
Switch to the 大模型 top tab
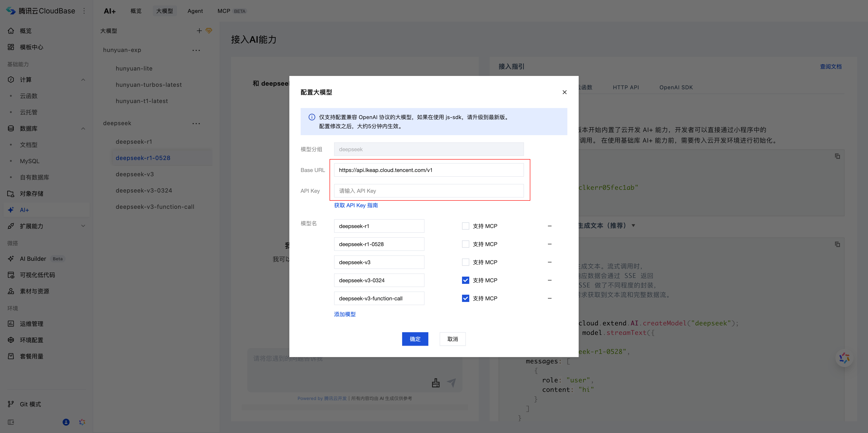click(x=164, y=11)
